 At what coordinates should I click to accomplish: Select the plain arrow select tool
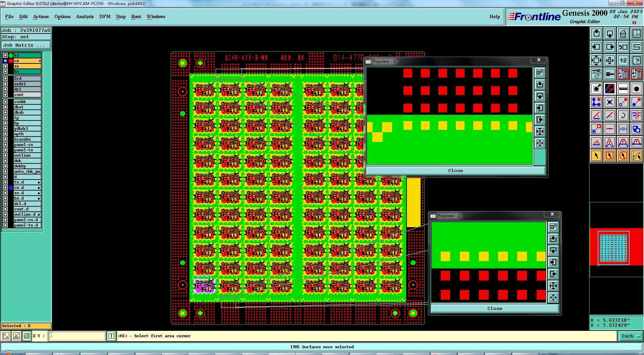(596, 156)
